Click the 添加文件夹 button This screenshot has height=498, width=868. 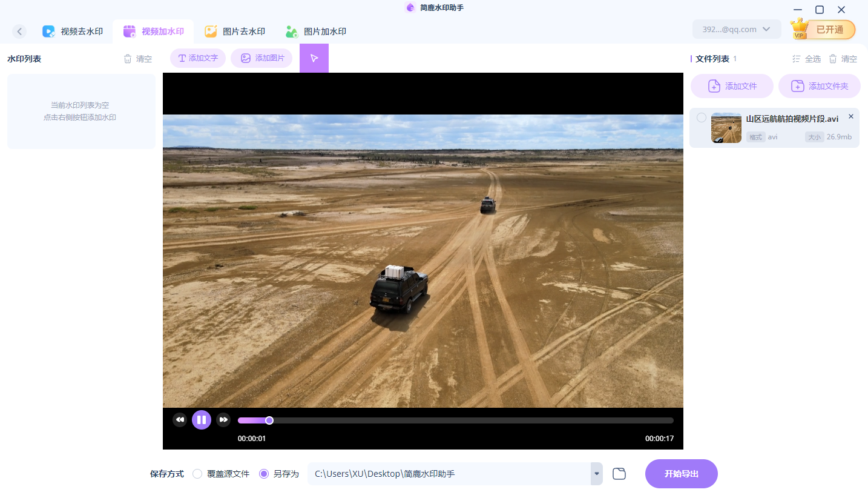click(820, 86)
